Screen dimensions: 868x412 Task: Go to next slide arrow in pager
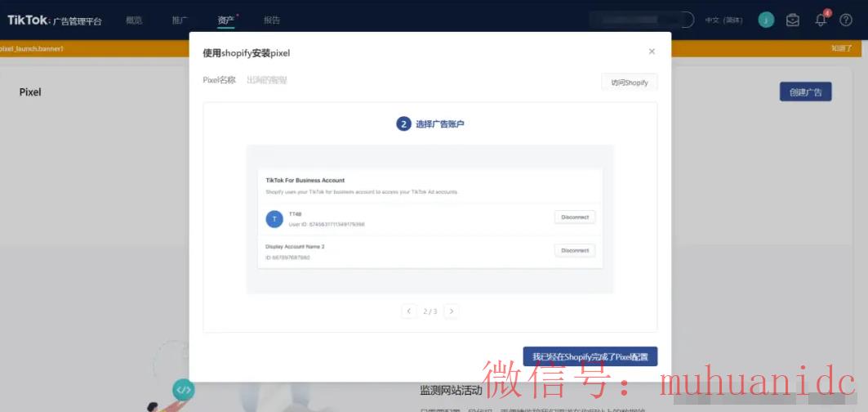tap(452, 311)
